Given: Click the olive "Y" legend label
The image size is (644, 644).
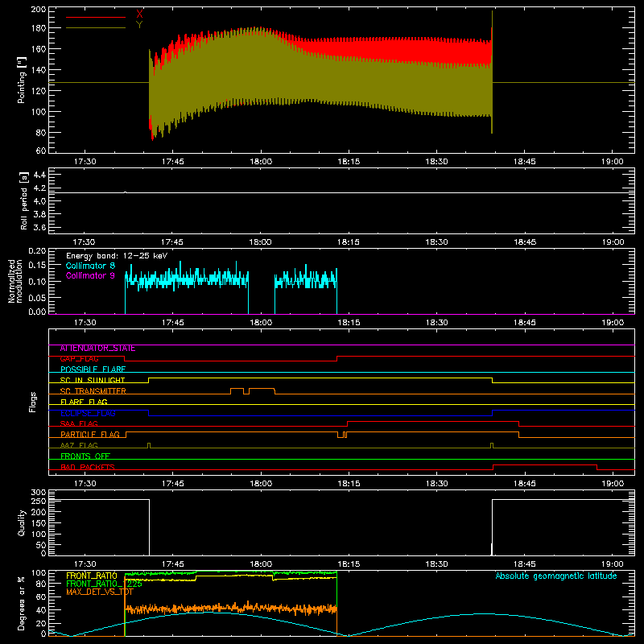Looking at the screenshot, I should click(x=139, y=25).
